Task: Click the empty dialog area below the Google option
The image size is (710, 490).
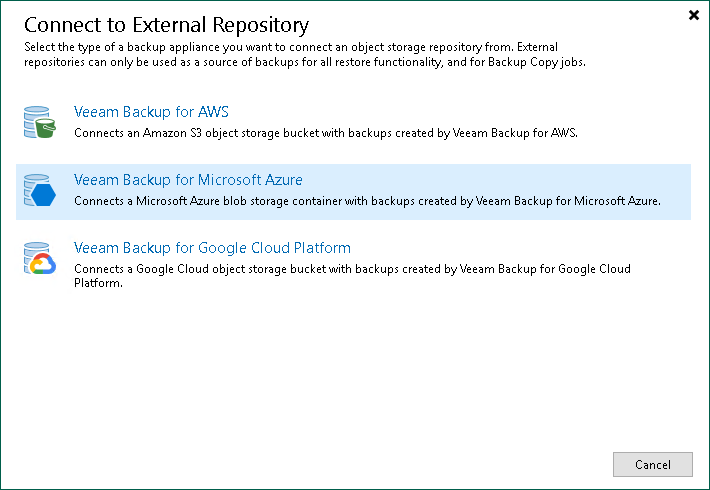Action: coord(350,370)
